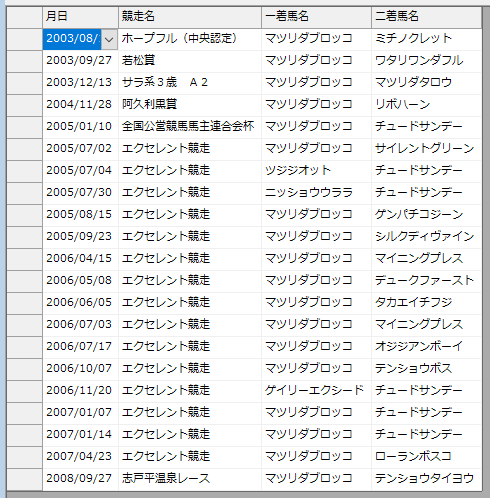Click the cell サラ系3歳 A2
The image size is (490, 498).
tap(190, 83)
